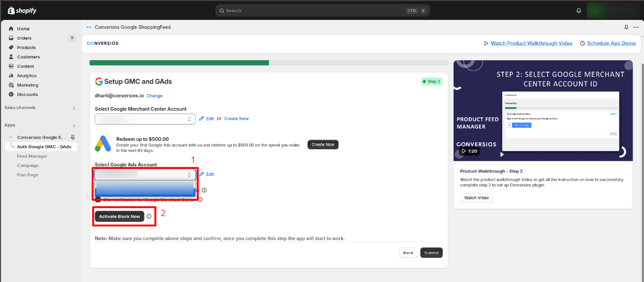Open Schedule App Demo link
This screenshot has height=282, width=644.
coord(612,43)
